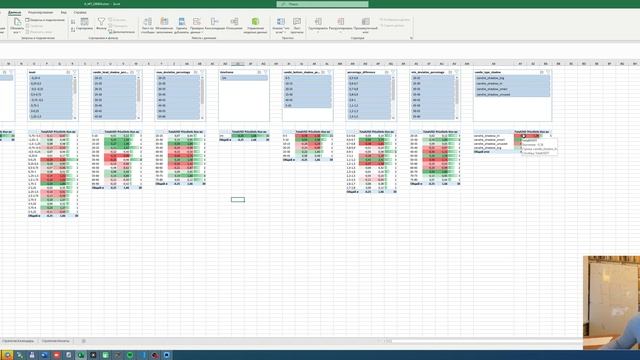Clear filter on the percentage_difference slicer

pyautogui.click(x=393, y=72)
